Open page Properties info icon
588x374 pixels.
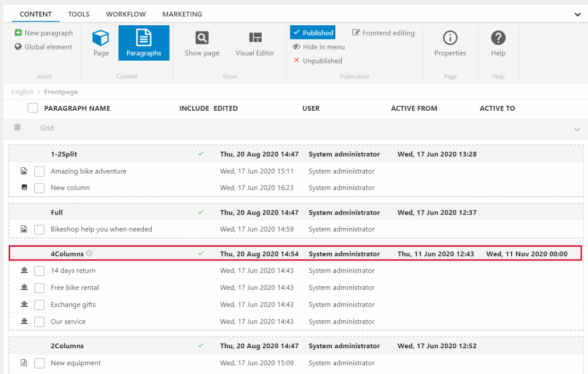[x=450, y=38]
